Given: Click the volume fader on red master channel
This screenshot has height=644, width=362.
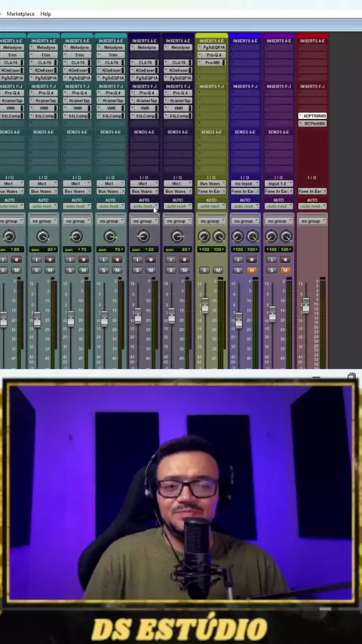Looking at the screenshot, I should (x=306, y=305).
